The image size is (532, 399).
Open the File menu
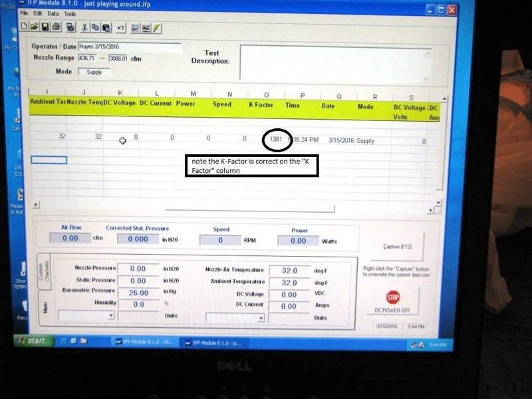(24, 13)
